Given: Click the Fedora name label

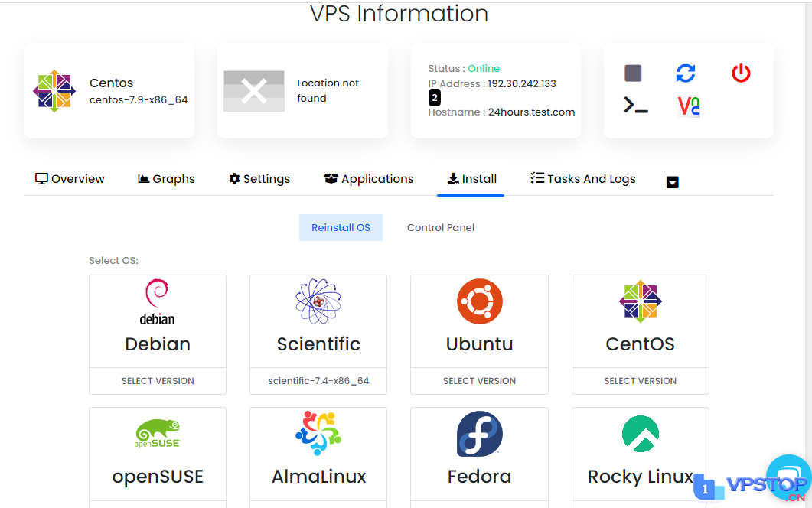Looking at the screenshot, I should (480, 477).
